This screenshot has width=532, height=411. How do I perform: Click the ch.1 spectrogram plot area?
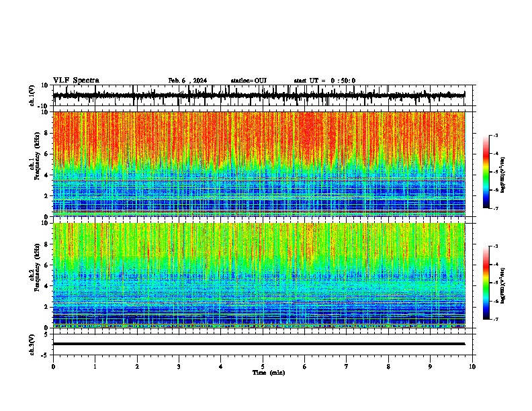tap(259, 164)
